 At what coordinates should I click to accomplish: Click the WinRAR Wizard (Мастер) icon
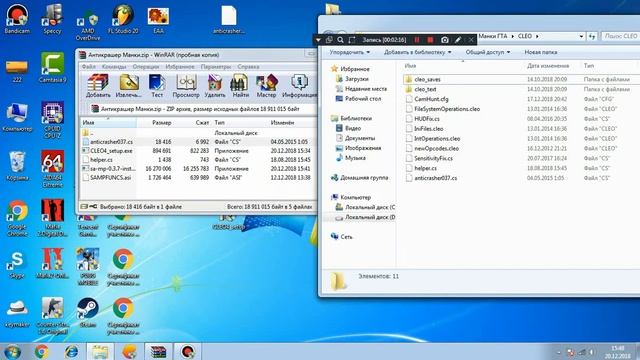pos(267,86)
